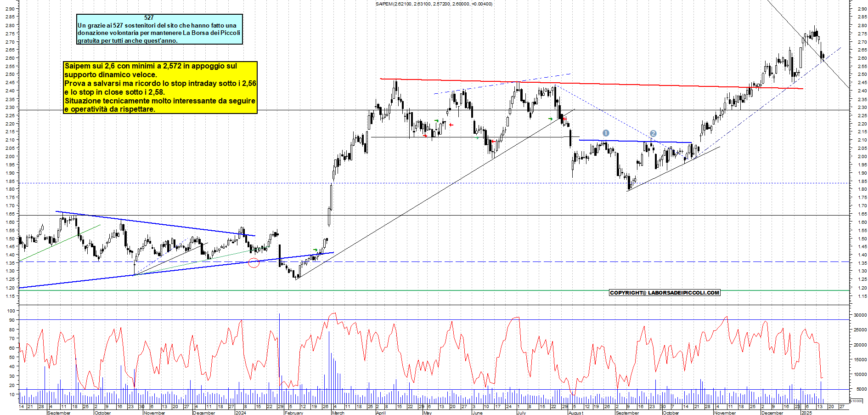868x415 pixels.
Task: Click the line 'e lo stop in close sotto i 2,58'
Action: click(x=114, y=92)
